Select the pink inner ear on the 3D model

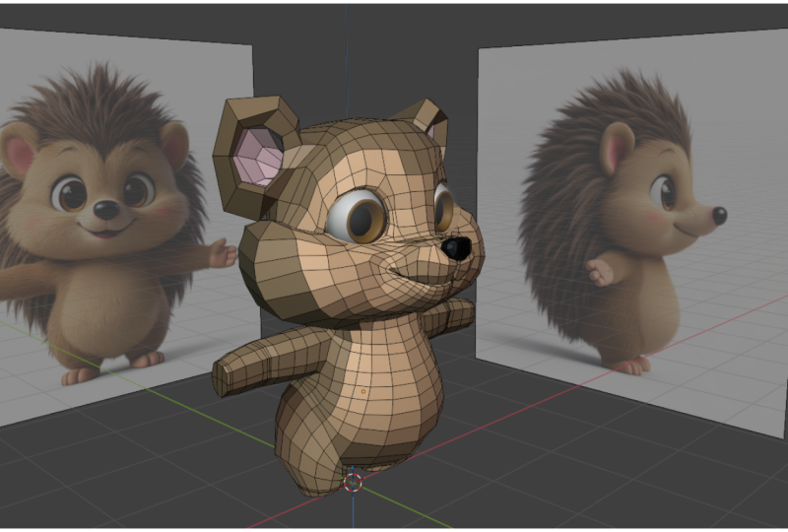click(x=257, y=157)
